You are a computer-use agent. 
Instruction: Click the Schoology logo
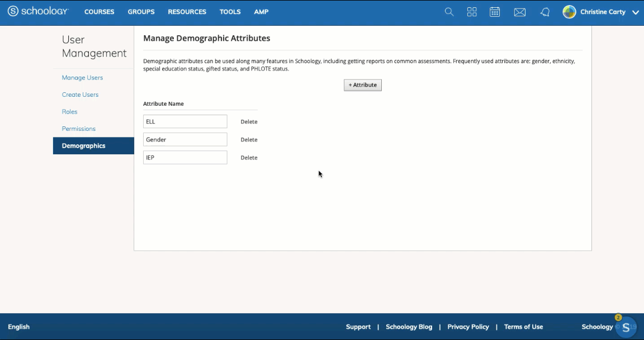click(x=38, y=12)
